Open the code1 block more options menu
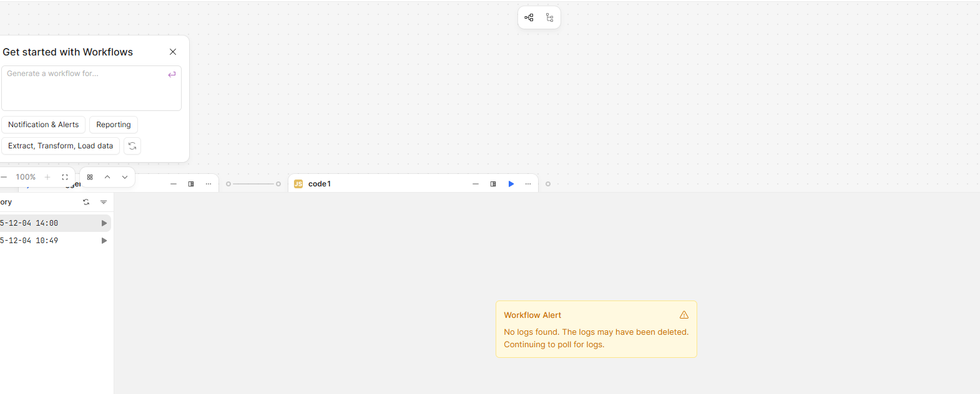Viewport: 980px width, 394px height. point(528,184)
